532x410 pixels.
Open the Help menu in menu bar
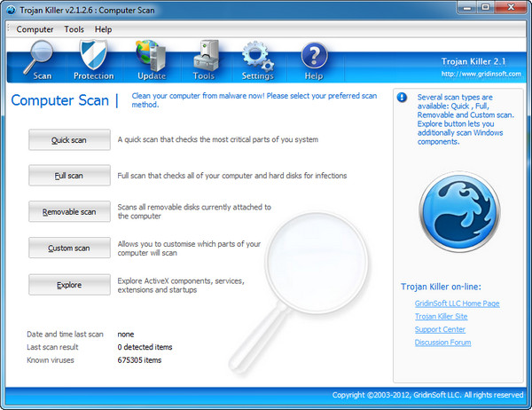point(103,29)
